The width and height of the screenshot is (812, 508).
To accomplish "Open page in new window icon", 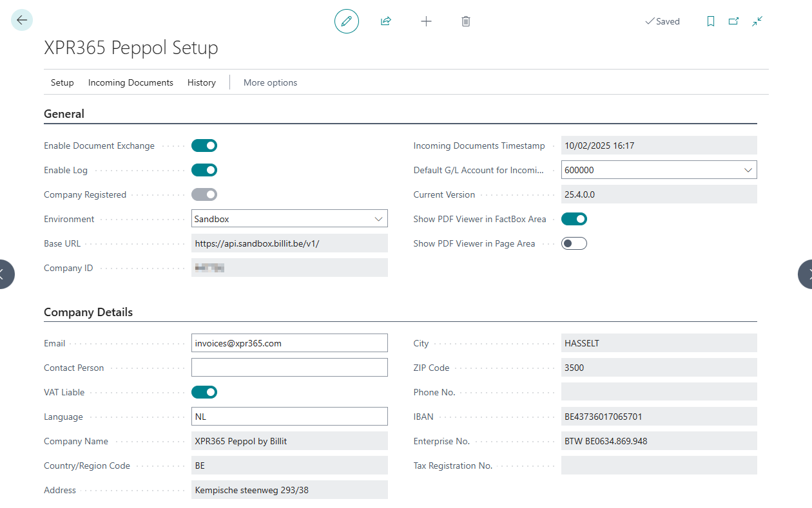I will point(733,21).
